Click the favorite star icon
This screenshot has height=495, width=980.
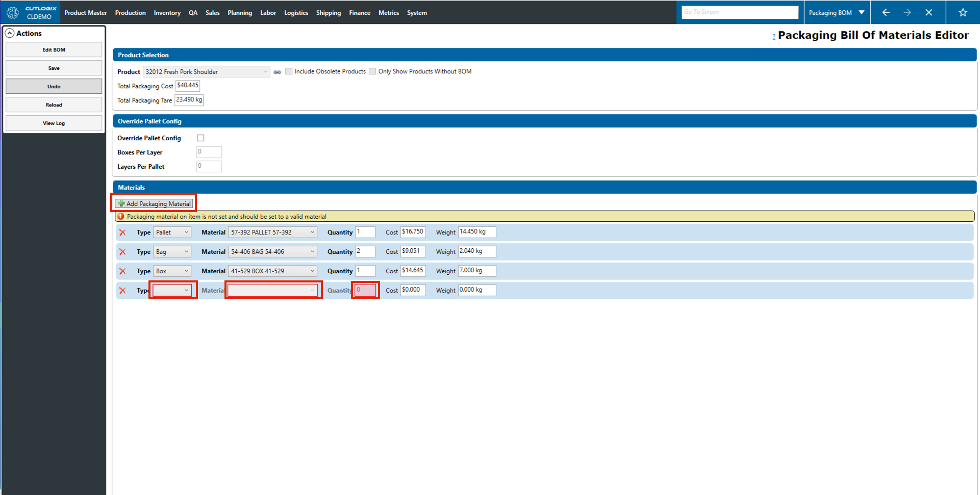click(x=963, y=12)
